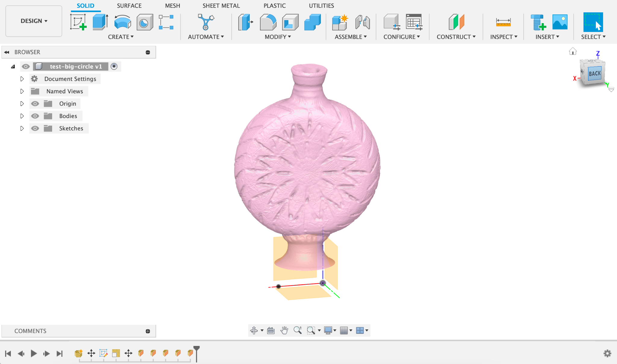Switch to the MESH tab
617x364 pixels.
pyautogui.click(x=172, y=6)
